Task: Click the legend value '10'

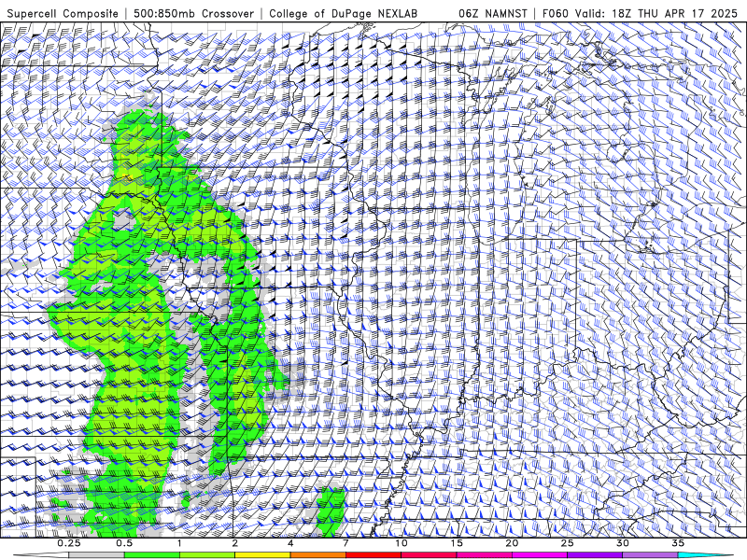Action: tap(402, 543)
